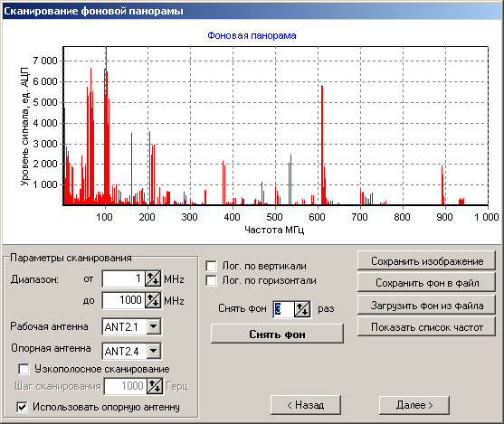The image size is (504, 424).
Task: Click 'Сохранить изображение' button
Action: (426, 261)
